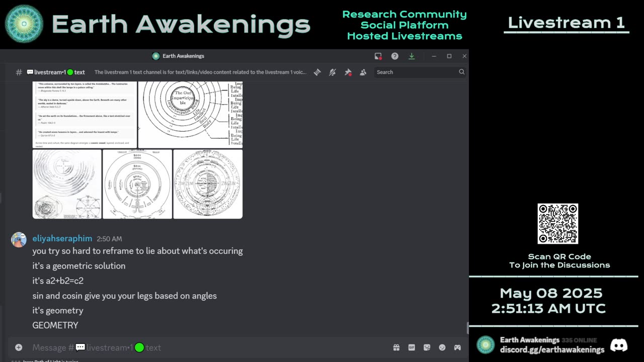Click message 'it's a geometric solution'
The width and height of the screenshot is (644, 362).
pyautogui.click(x=79, y=266)
